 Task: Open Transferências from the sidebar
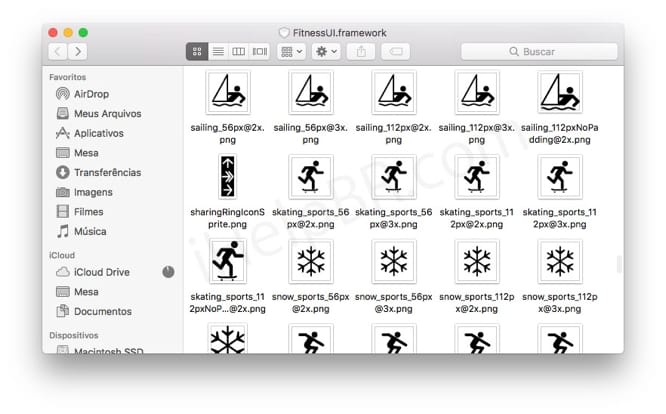[107, 172]
